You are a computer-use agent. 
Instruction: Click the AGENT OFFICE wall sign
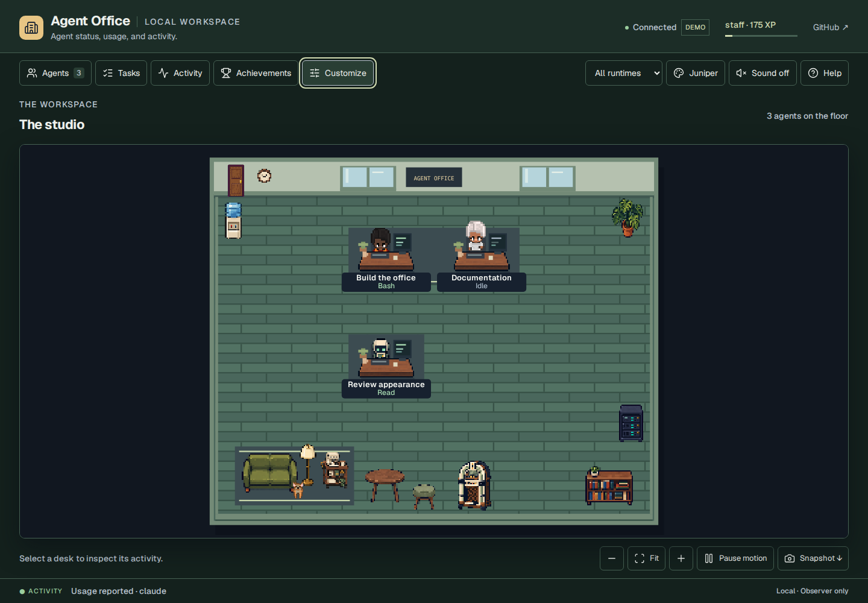(x=434, y=178)
